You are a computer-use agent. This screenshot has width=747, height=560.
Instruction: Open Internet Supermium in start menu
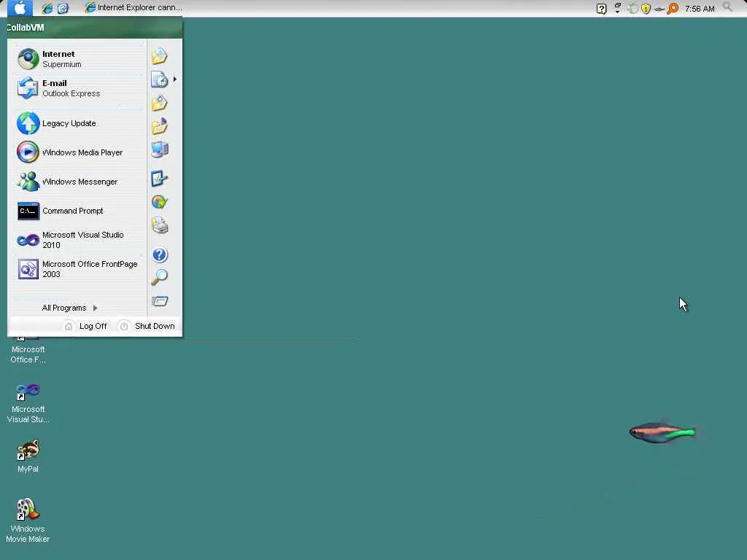79,59
